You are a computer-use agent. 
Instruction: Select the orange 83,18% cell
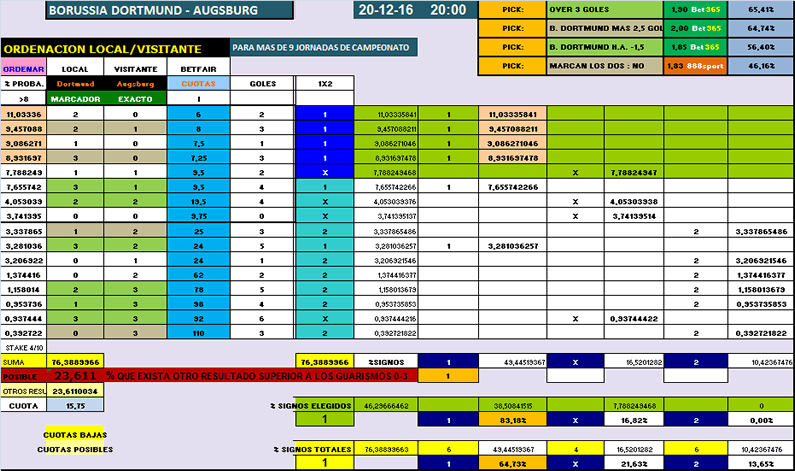tap(513, 420)
